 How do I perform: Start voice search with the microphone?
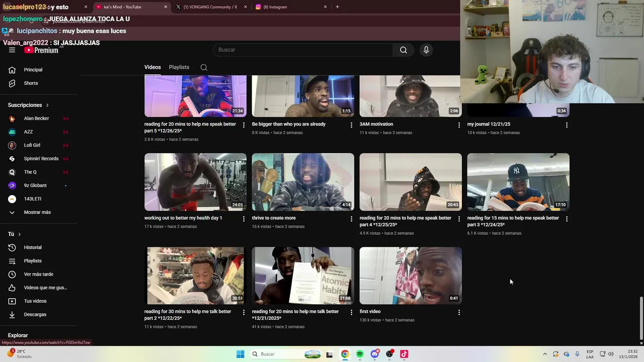(426, 50)
